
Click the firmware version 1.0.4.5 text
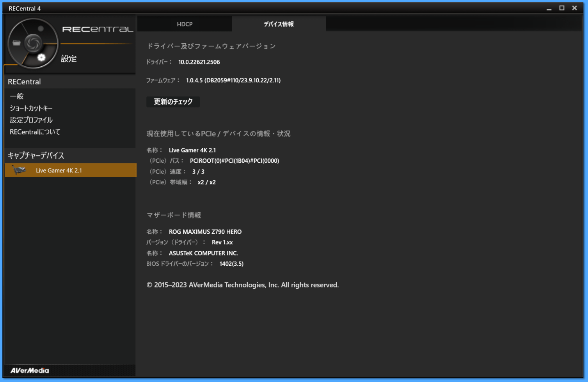click(x=233, y=80)
